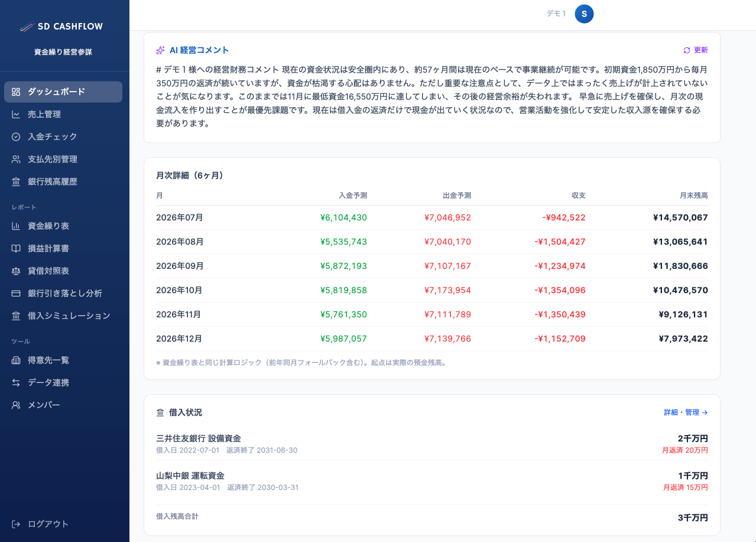Click the デモ1 account name

pos(556,14)
